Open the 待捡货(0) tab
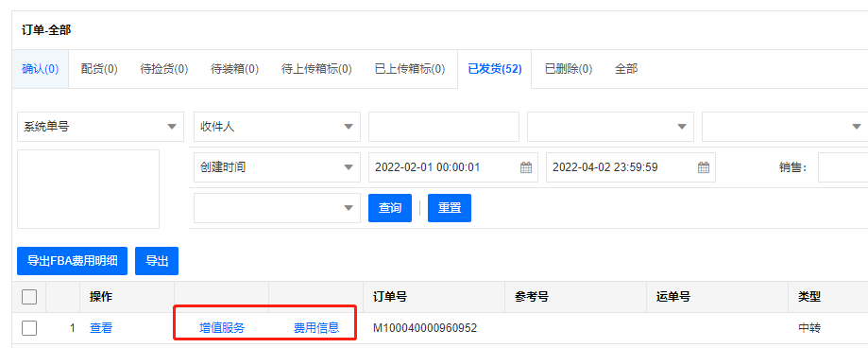This screenshot has height=348, width=868. tap(164, 69)
